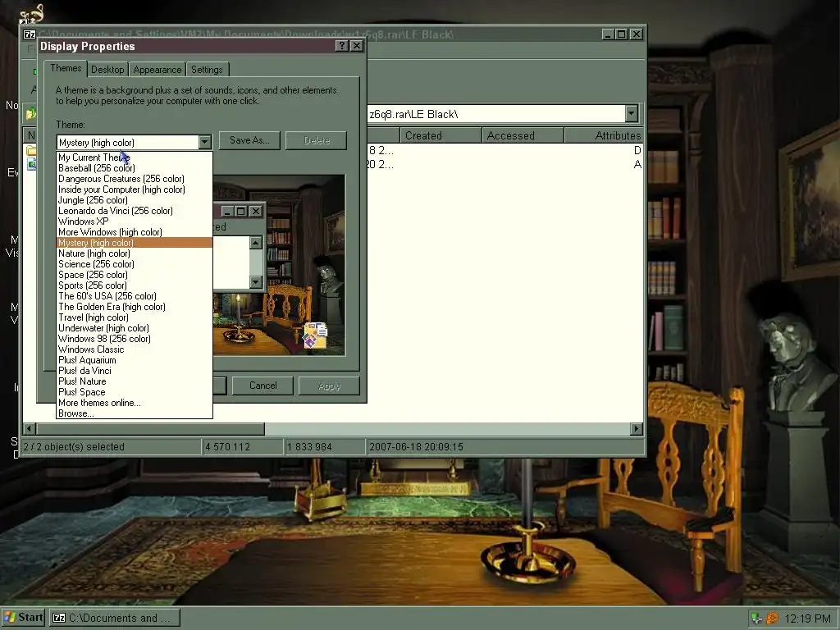Choose the Jungle (256 color) theme
The height and width of the screenshot is (630, 840).
[135, 200]
